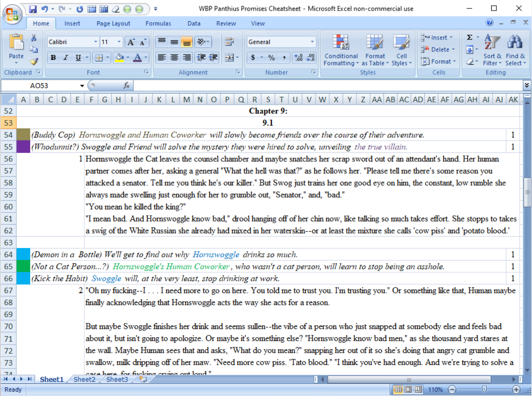Apply Percent Style number format
The height and width of the screenshot is (396, 532).
[271, 58]
